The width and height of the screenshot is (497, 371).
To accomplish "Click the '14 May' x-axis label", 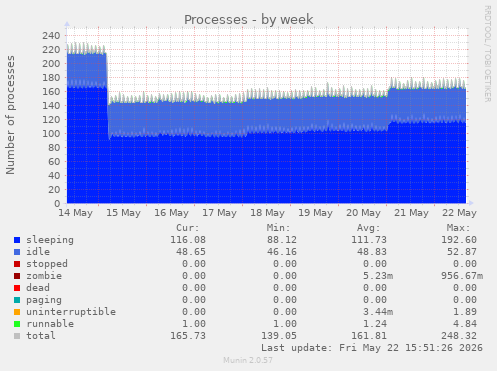I will click(76, 213).
